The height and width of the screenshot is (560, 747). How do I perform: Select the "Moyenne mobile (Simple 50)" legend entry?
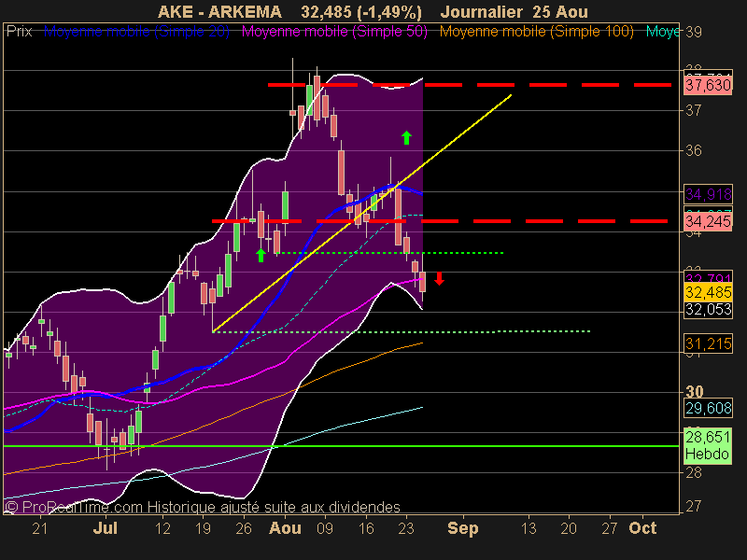pyautogui.click(x=334, y=32)
